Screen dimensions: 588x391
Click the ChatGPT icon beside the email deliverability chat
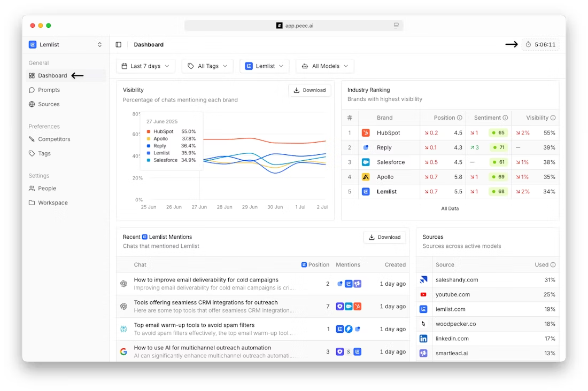123,283
